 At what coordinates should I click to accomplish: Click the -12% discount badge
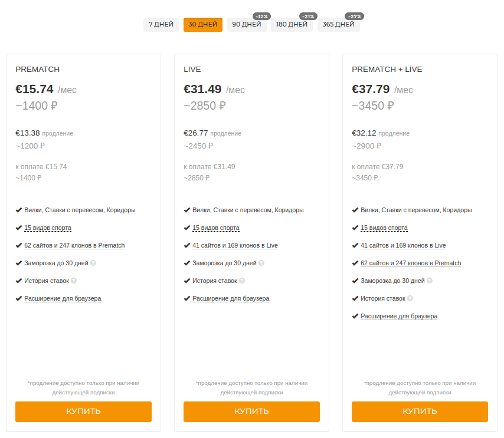point(261,17)
